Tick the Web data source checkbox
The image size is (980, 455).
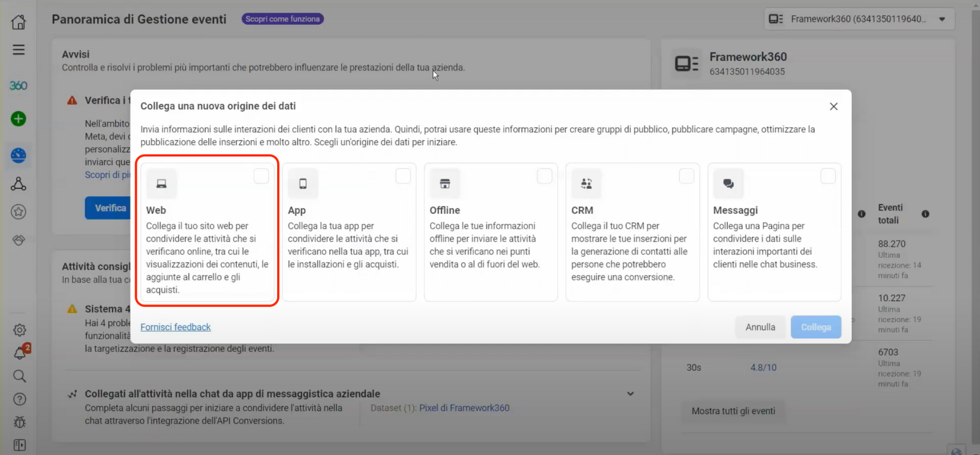point(261,176)
